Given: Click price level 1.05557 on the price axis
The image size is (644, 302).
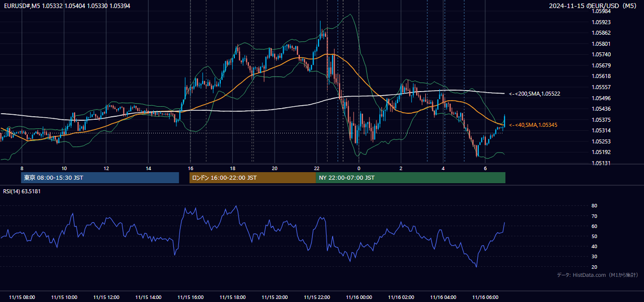Looking at the screenshot, I should click(x=601, y=87).
